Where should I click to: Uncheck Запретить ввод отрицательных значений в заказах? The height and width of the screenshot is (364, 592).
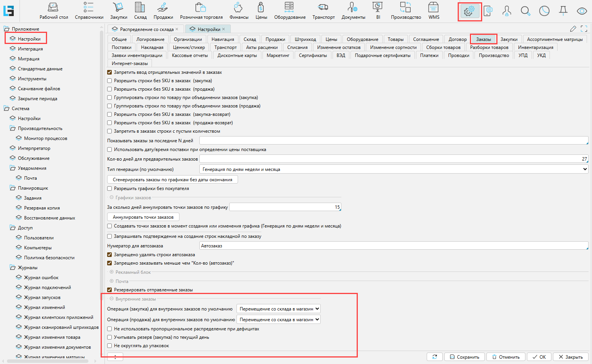coord(110,72)
